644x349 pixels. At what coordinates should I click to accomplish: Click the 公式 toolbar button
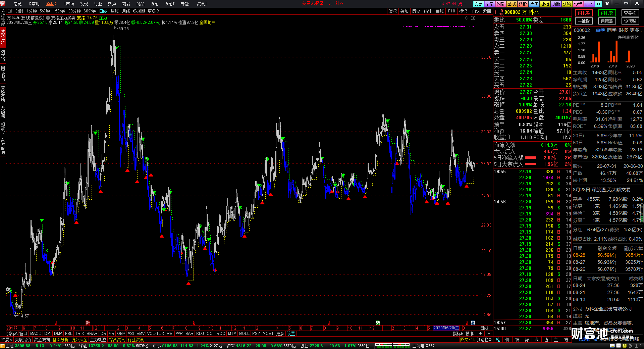(512, 4)
